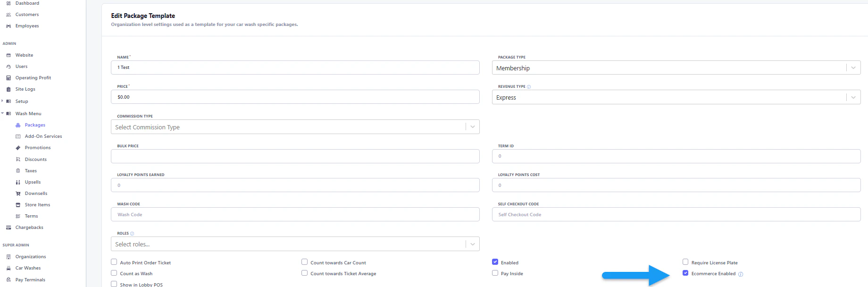The height and width of the screenshot is (287, 868).
Task: Click the Packages icon in the sidebar
Action: click(x=18, y=125)
